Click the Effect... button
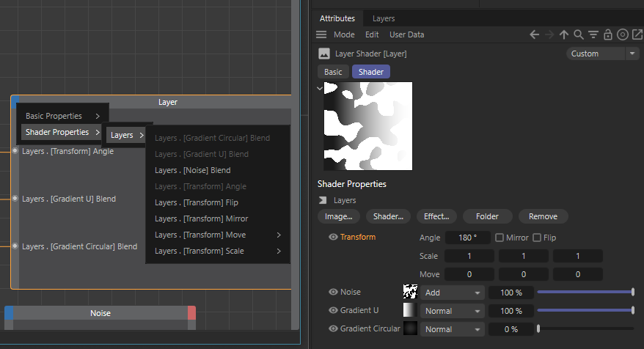 tap(436, 216)
